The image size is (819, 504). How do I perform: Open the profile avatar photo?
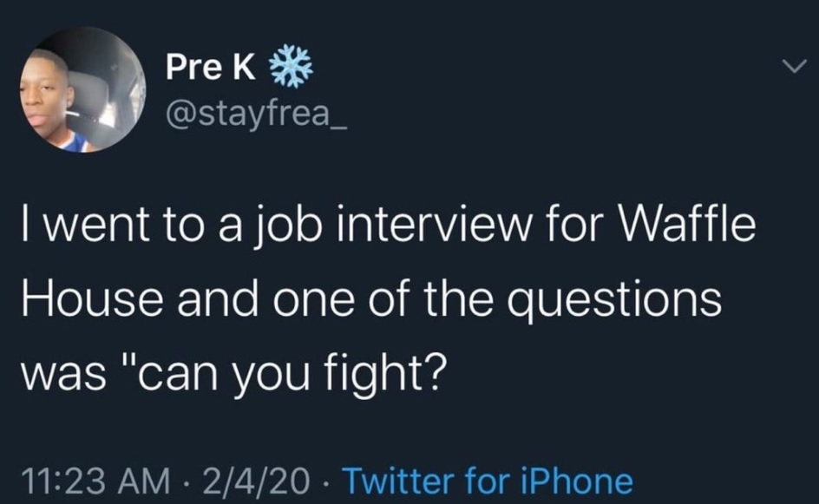[83, 89]
